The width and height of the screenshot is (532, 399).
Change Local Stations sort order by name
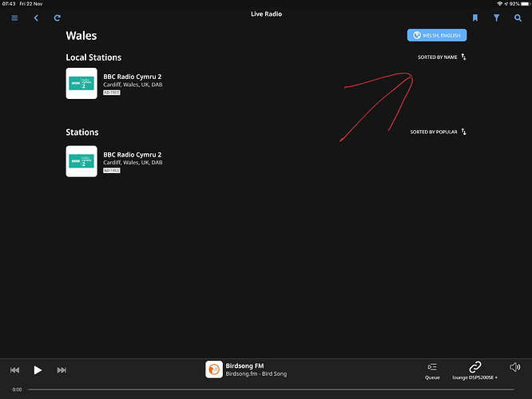click(442, 57)
